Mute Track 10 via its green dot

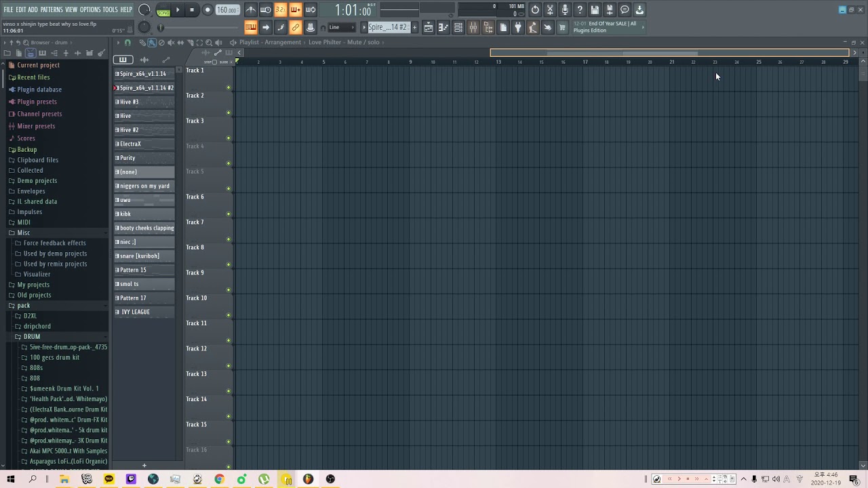[229, 315]
